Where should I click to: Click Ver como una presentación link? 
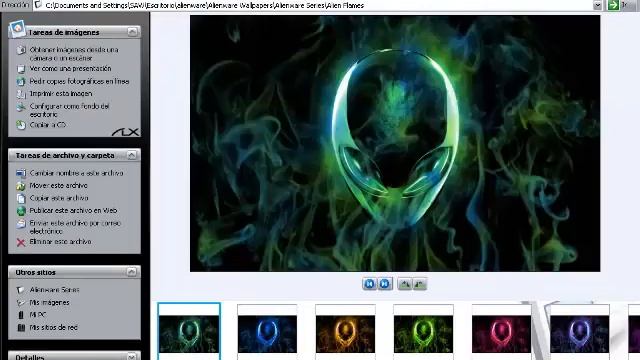click(70, 69)
